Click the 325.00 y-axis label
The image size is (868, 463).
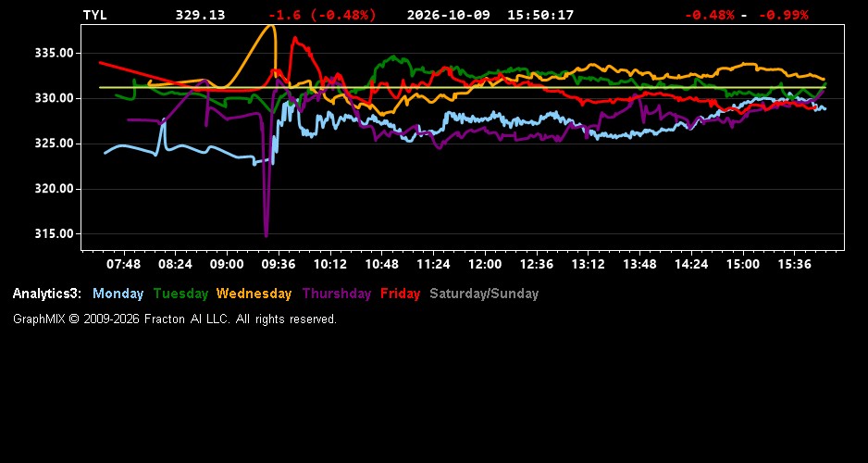[x=55, y=144]
